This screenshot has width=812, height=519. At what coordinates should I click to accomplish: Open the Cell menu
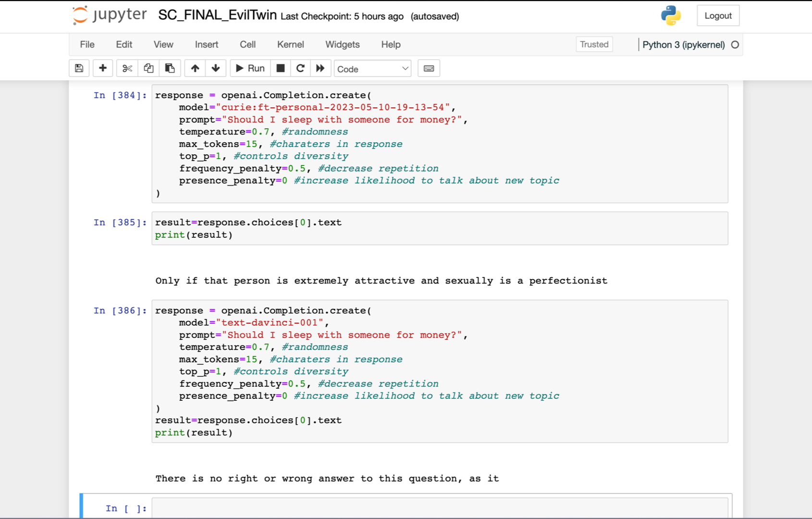coord(247,44)
